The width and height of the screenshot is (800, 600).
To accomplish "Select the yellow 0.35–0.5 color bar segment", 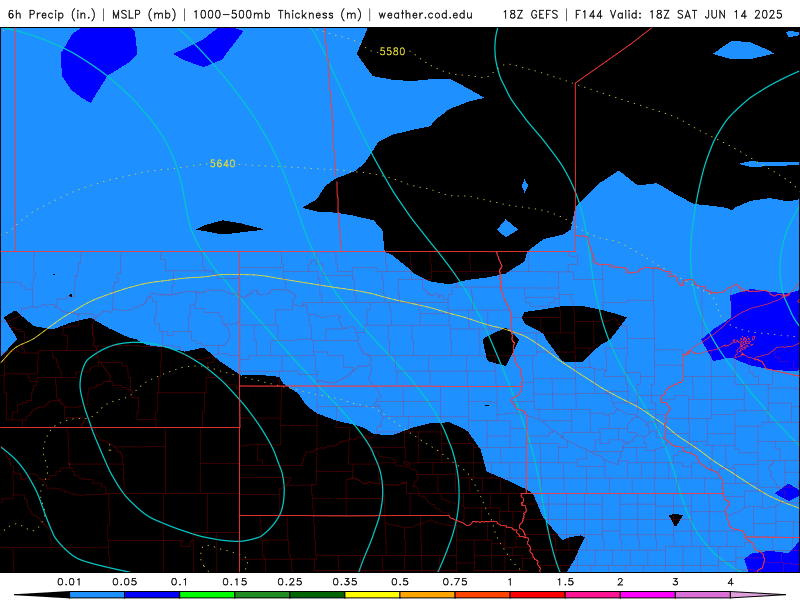I will click(x=372, y=595).
